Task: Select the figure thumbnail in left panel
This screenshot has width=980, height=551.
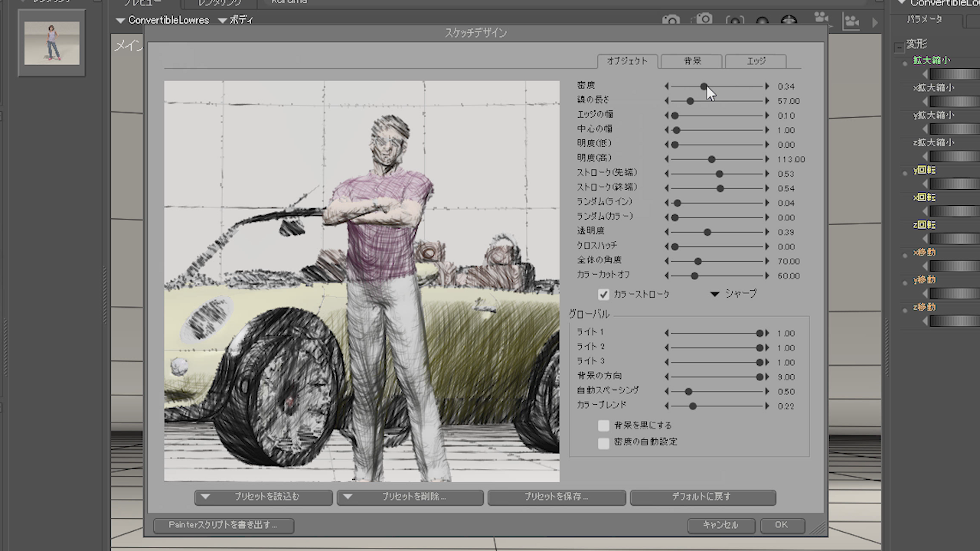Action: tap(51, 42)
